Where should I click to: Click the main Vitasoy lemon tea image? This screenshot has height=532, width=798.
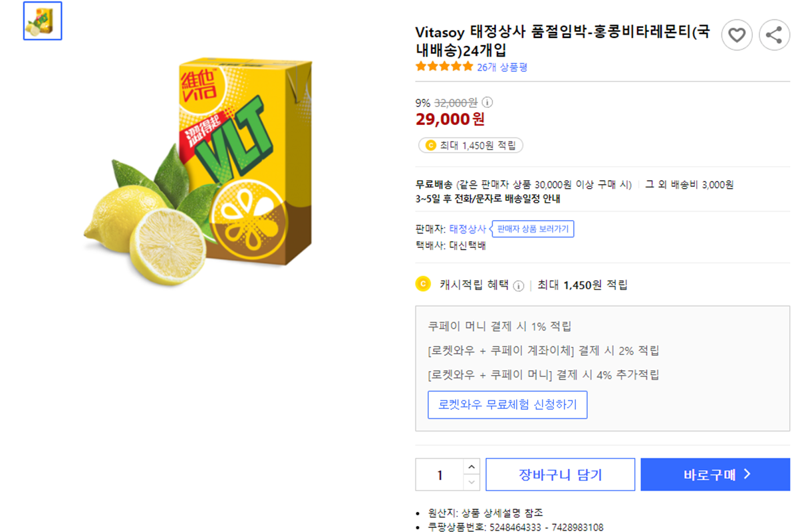(199, 173)
